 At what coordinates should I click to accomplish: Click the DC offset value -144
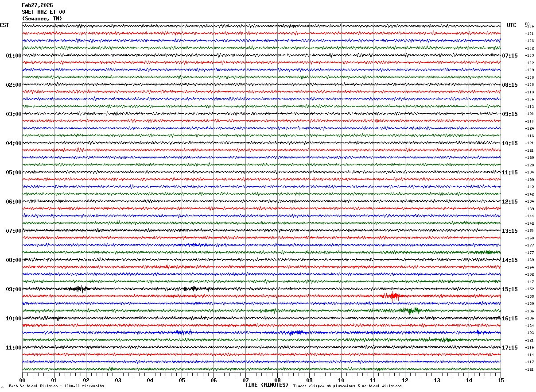(529, 216)
